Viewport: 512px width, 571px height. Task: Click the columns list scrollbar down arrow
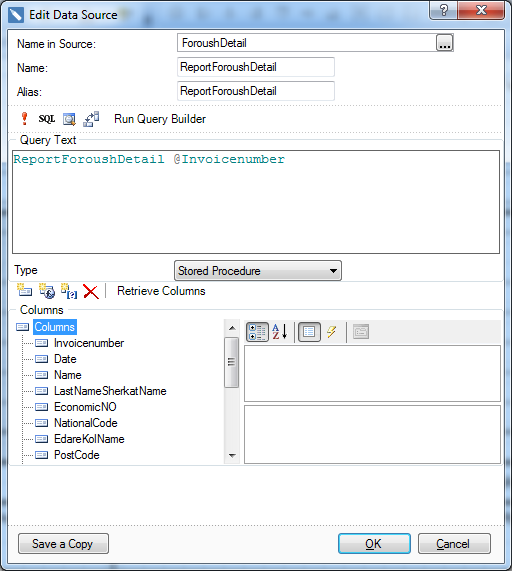232,456
